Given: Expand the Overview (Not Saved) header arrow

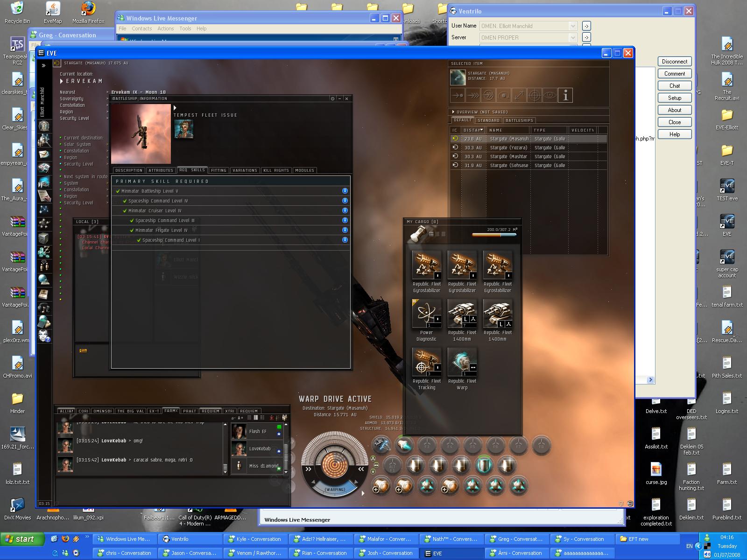Looking at the screenshot, I should (453, 112).
